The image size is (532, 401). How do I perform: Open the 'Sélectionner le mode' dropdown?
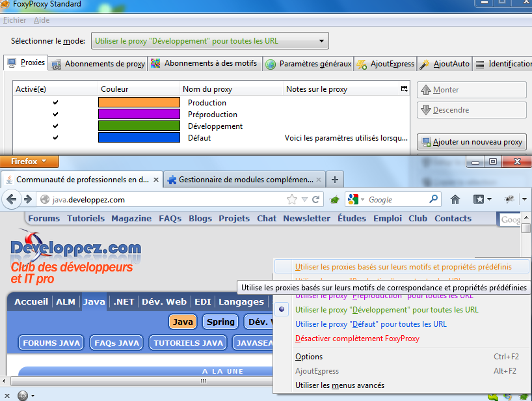tap(210, 41)
